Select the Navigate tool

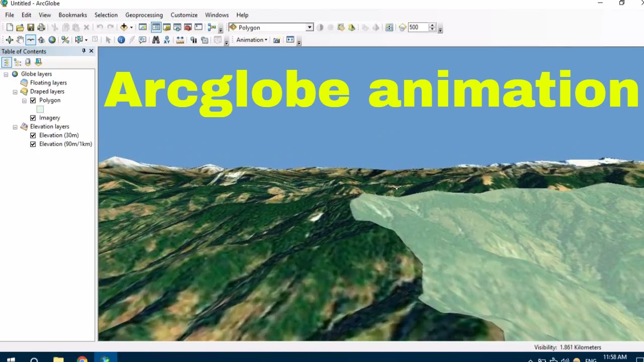[10, 40]
